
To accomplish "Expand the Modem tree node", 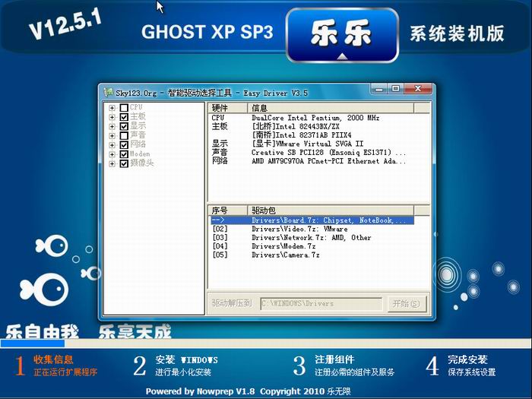I will 112,154.
